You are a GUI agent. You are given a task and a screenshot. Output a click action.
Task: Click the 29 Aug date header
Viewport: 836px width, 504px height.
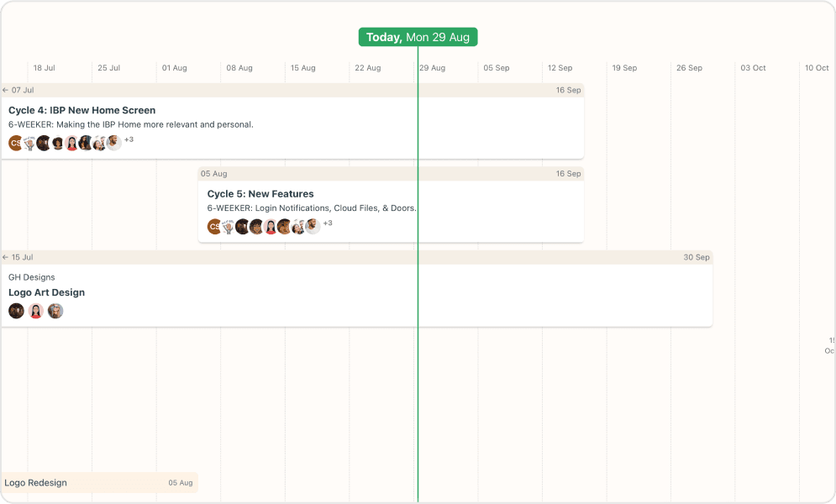pos(433,68)
